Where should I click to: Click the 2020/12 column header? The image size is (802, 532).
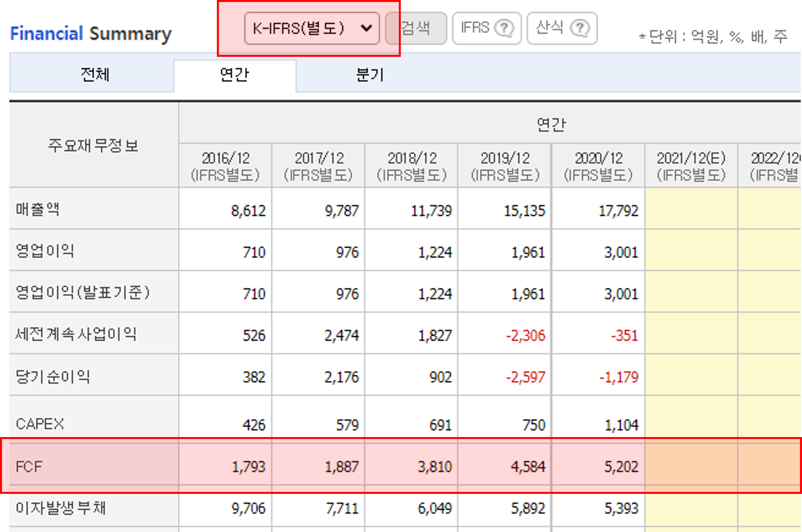(598, 166)
